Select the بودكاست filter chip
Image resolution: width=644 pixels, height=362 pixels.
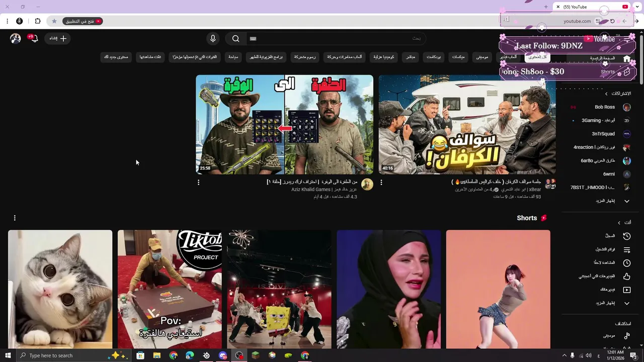point(433,57)
